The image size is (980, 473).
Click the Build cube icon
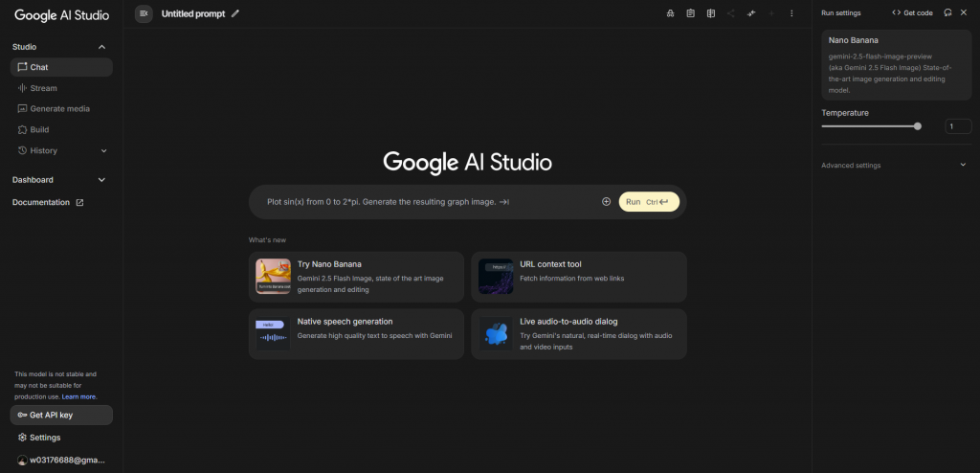click(23, 129)
